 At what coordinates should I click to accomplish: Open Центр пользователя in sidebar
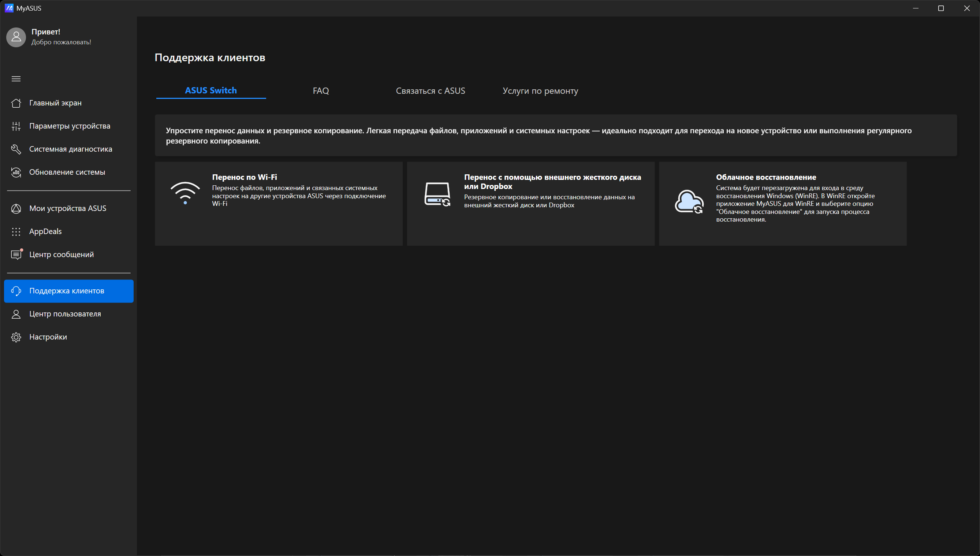pos(69,314)
